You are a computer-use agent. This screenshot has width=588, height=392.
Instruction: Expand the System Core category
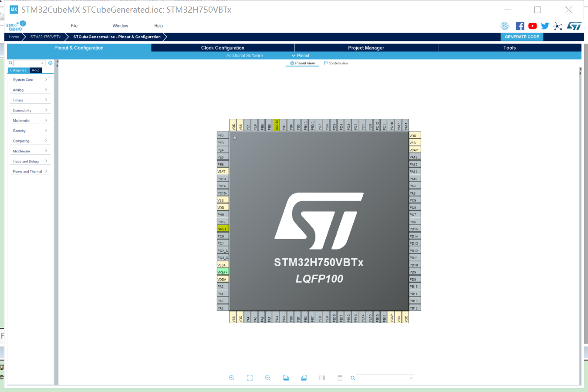pyautogui.click(x=30, y=80)
